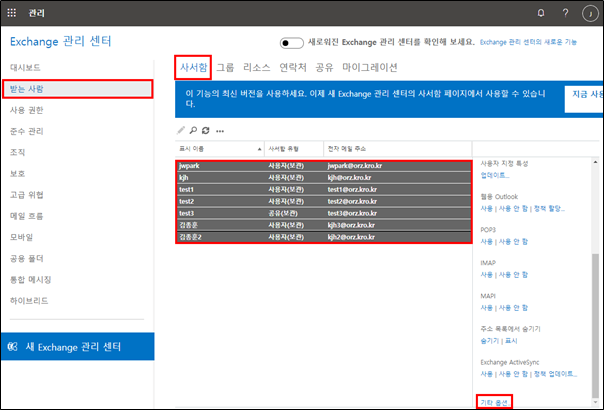Select the test3 shared mailbox row

[x=324, y=213]
